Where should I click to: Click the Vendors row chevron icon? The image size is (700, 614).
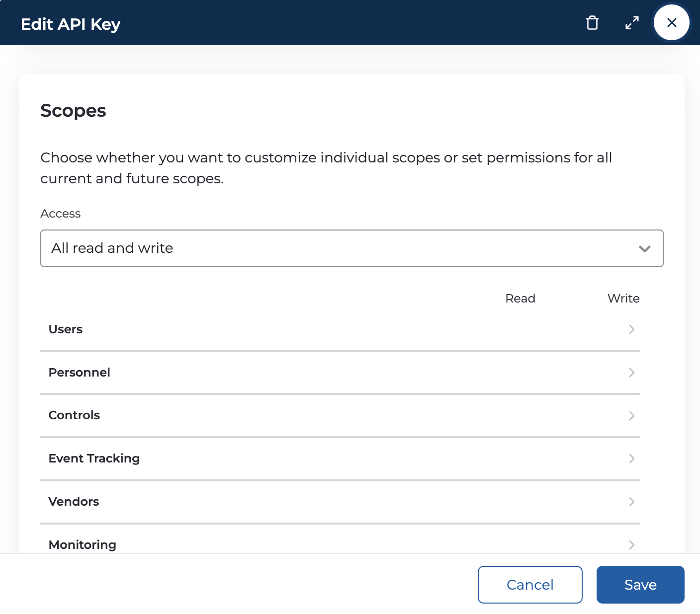(x=631, y=502)
